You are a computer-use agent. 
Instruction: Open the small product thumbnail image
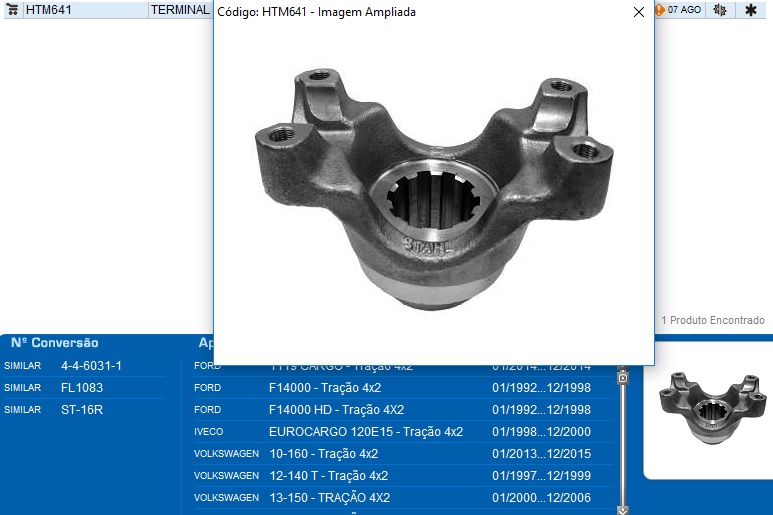708,404
